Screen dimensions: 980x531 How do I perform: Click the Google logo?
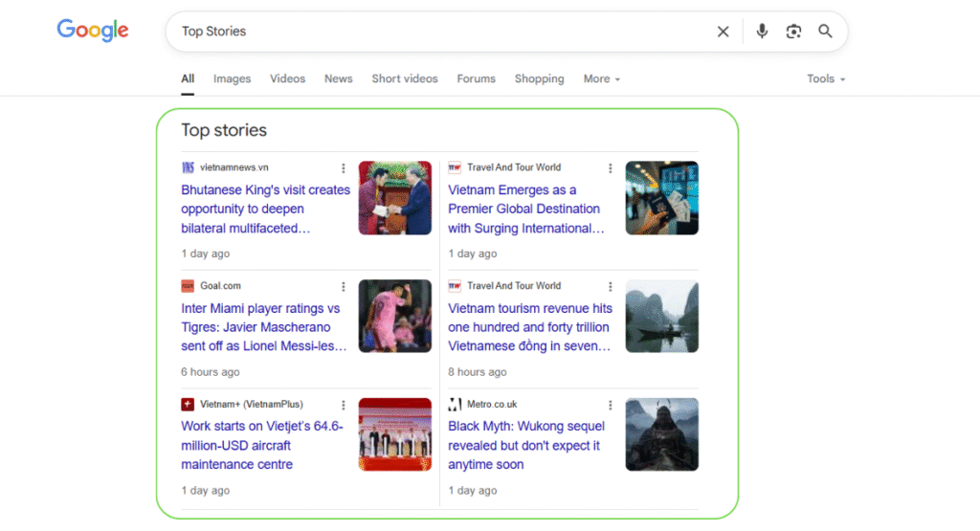point(93,30)
